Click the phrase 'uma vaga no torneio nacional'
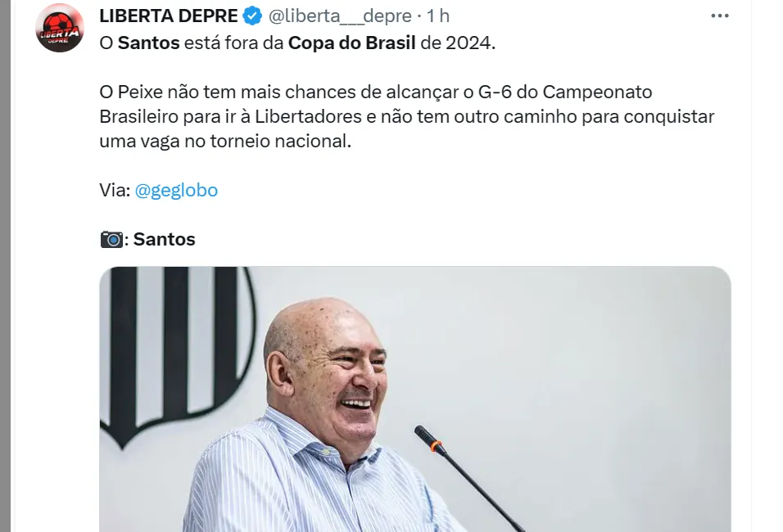783x532 pixels. (224, 141)
